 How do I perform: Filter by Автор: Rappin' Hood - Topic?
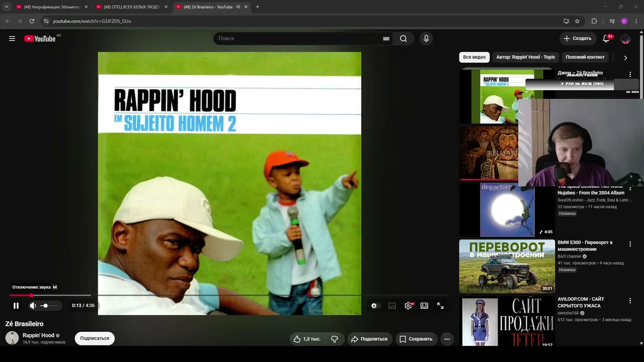point(526,57)
